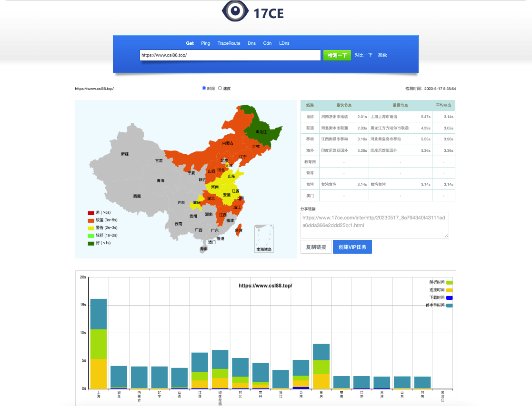The width and height of the screenshot is (532, 406).
Task: Click 青海 province on the map
Action: tap(161, 180)
